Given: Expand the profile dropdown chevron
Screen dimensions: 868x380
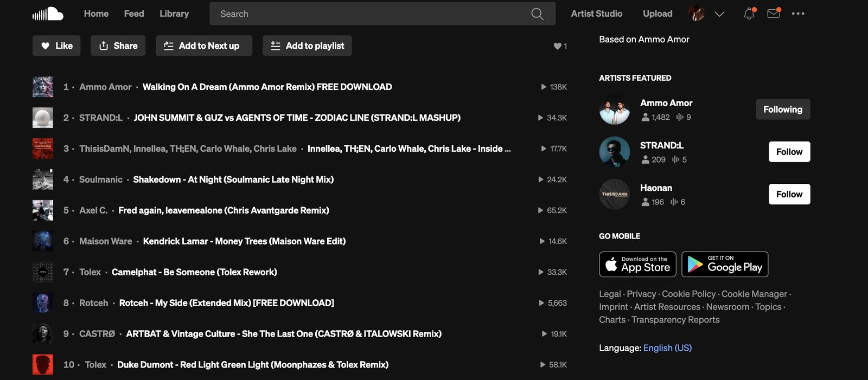Looking at the screenshot, I should click(719, 14).
